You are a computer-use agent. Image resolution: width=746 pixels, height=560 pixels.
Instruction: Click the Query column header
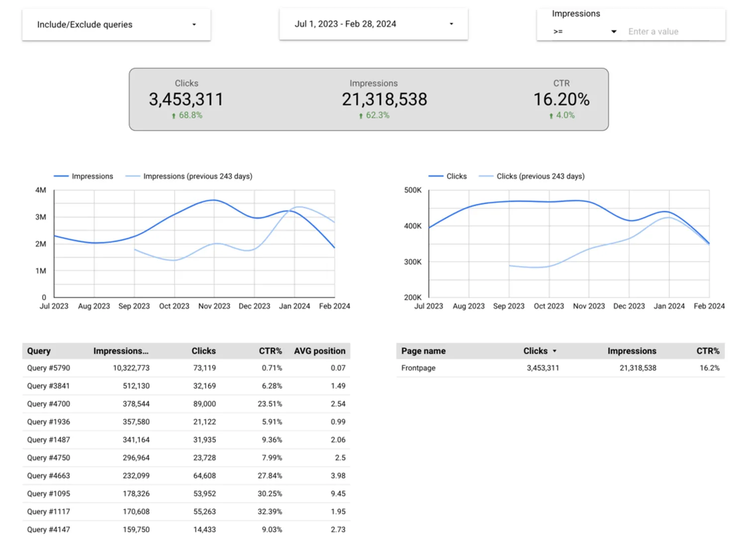[x=39, y=351]
